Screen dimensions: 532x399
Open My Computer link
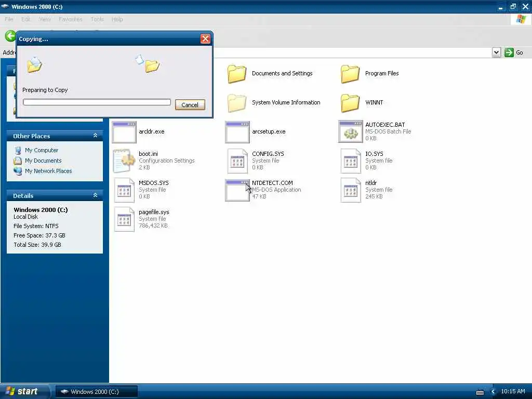(42, 150)
